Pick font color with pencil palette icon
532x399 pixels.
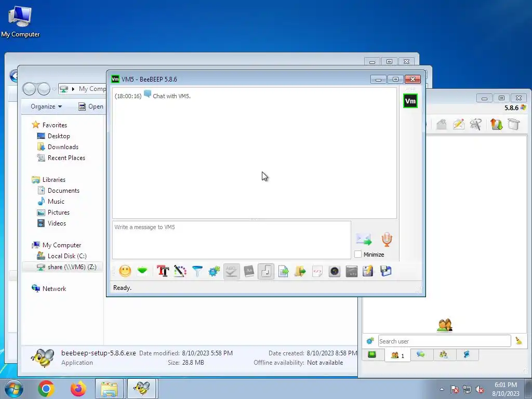coord(180,271)
